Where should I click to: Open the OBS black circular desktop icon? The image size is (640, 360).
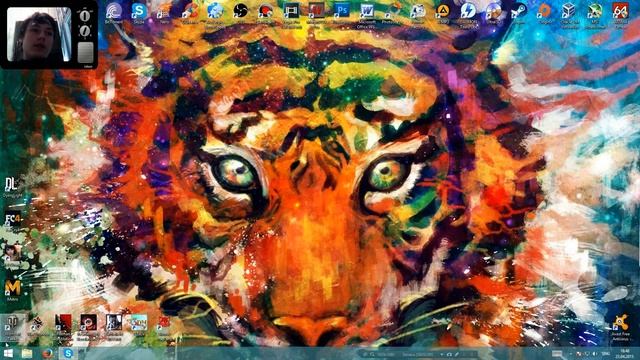point(240,11)
